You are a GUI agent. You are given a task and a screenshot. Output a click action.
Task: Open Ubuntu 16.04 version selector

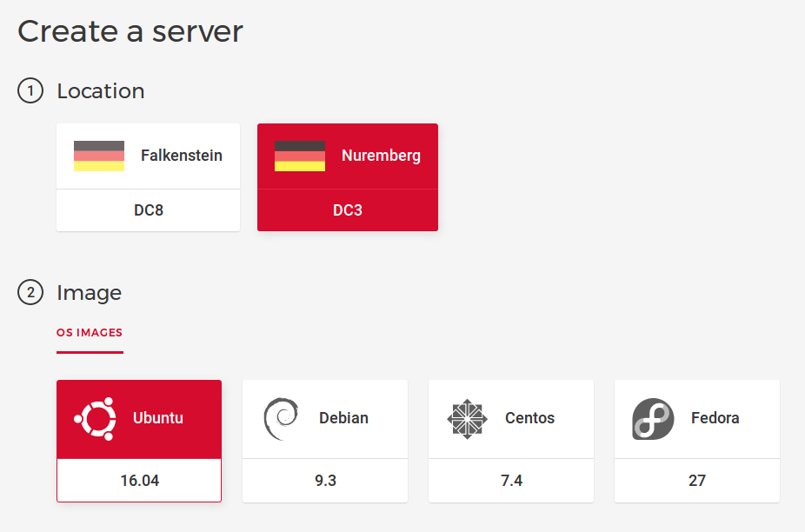(x=139, y=480)
